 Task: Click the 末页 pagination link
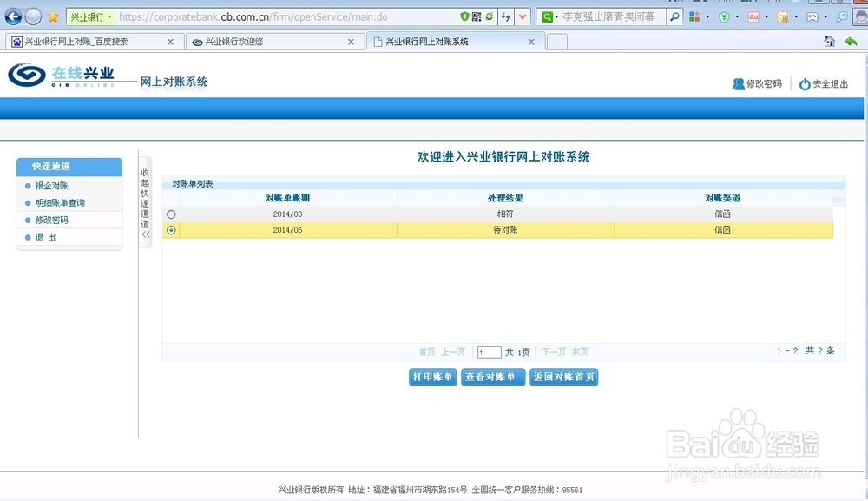point(580,352)
